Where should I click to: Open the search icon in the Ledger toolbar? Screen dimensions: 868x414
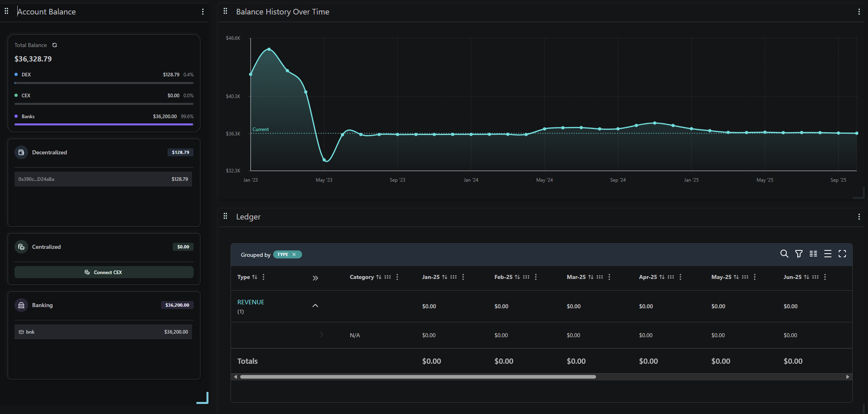click(x=784, y=254)
